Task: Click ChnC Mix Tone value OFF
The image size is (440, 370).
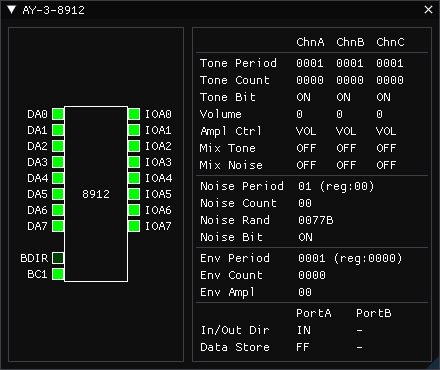Action: pyautogui.click(x=386, y=148)
